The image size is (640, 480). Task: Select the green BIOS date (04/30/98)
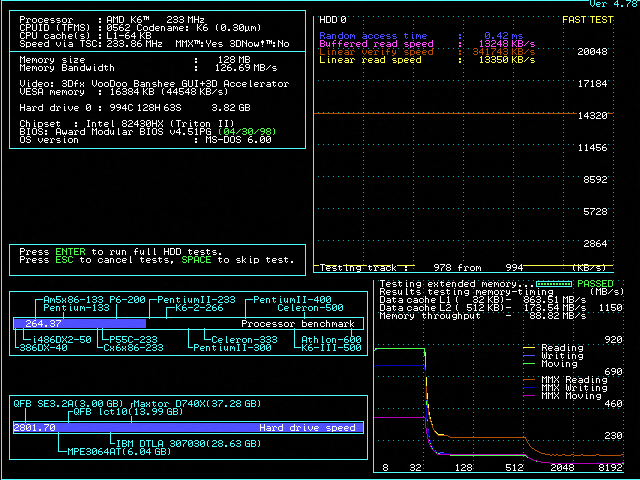(x=247, y=132)
